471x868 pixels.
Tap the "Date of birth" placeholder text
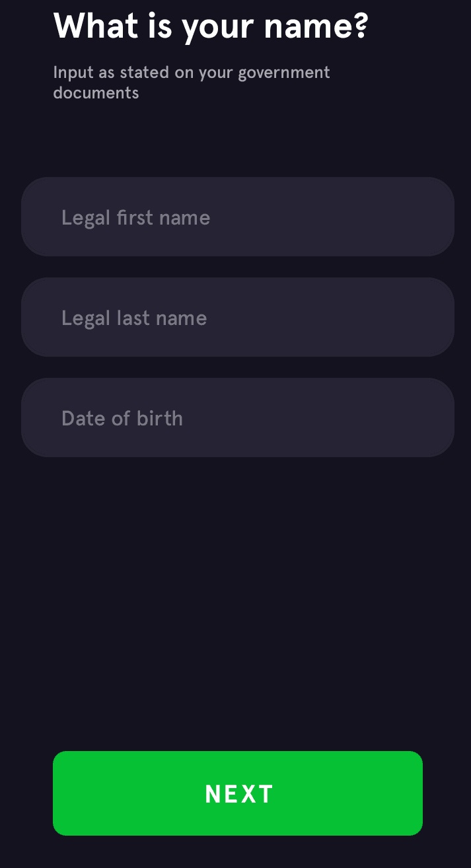point(122,418)
